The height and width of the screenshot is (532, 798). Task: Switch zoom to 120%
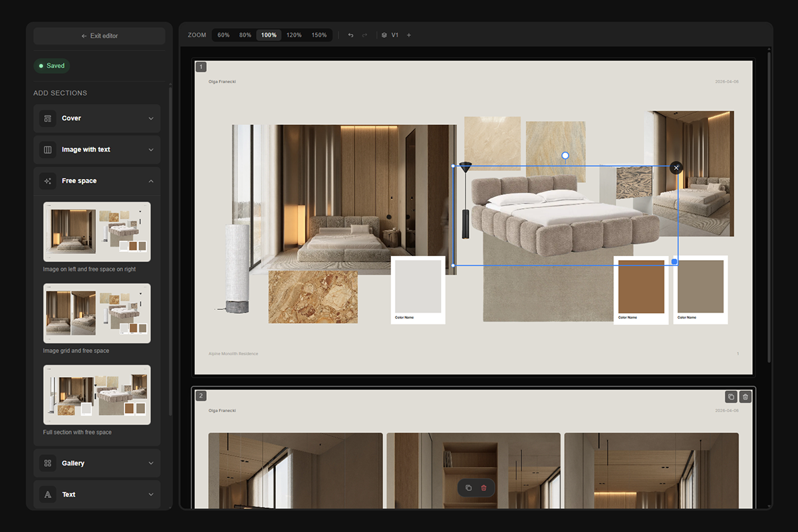(x=294, y=35)
